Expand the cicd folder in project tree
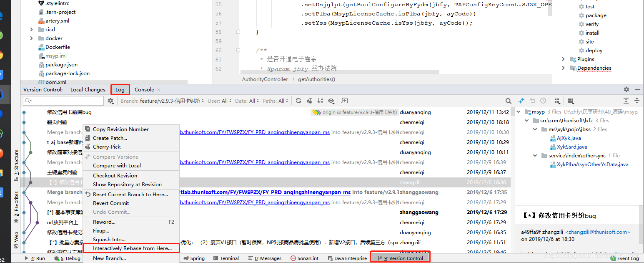Viewport: 644px width, 263px height. (32, 29)
